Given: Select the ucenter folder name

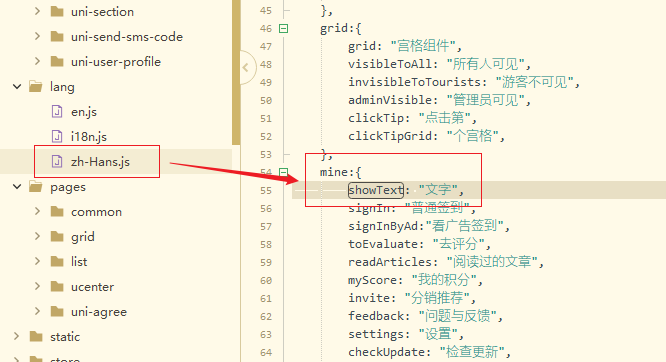Looking at the screenshot, I should tap(92, 287).
